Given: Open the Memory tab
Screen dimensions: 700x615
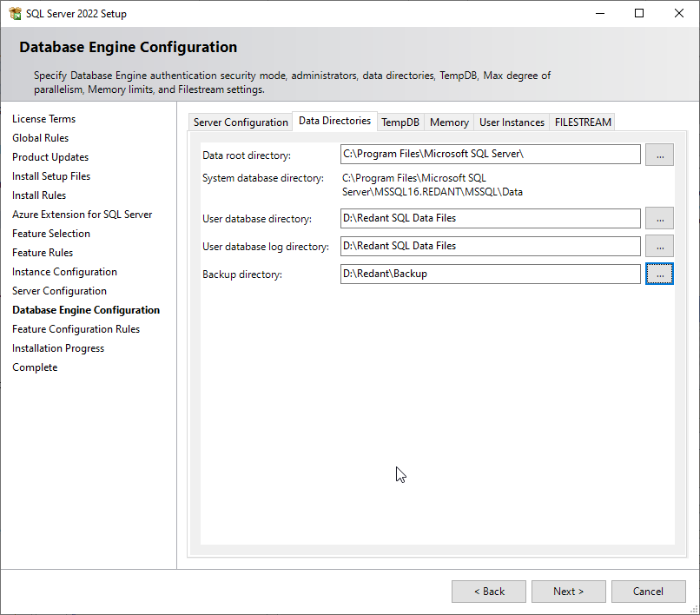Looking at the screenshot, I should tap(449, 122).
